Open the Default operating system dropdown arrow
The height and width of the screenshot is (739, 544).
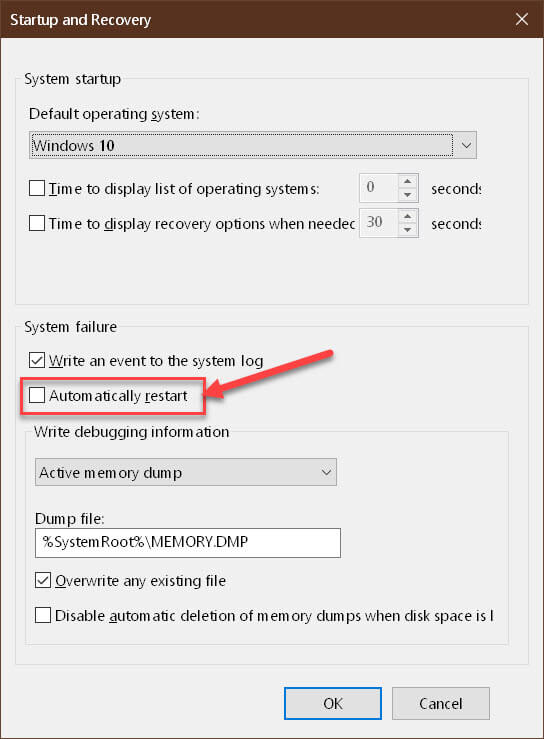[x=466, y=145]
